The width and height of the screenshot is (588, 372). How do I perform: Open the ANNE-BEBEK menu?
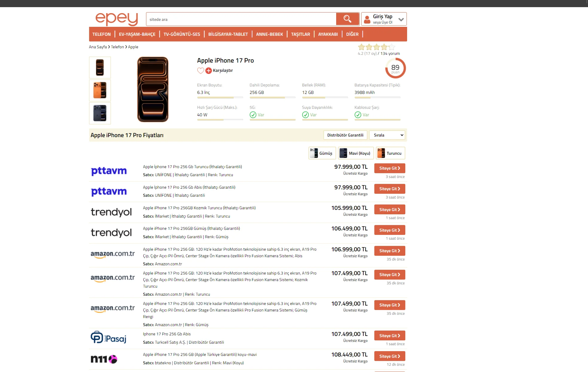269,34
